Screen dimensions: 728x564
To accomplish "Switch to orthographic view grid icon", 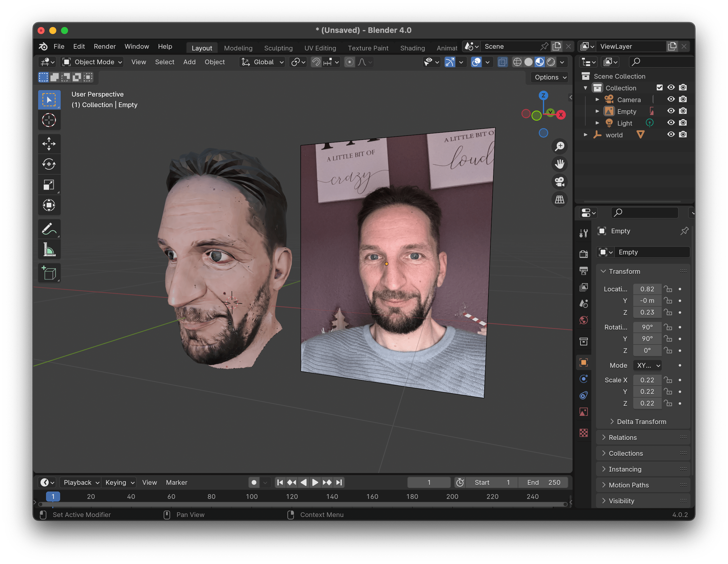I will pyautogui.click(x=559, y=200).
